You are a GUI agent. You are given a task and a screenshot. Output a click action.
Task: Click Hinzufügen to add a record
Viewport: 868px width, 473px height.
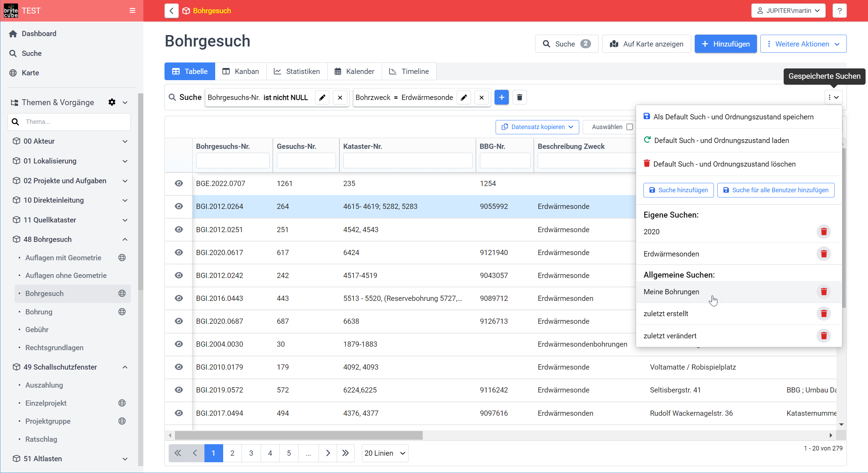[x=726, y=44]
